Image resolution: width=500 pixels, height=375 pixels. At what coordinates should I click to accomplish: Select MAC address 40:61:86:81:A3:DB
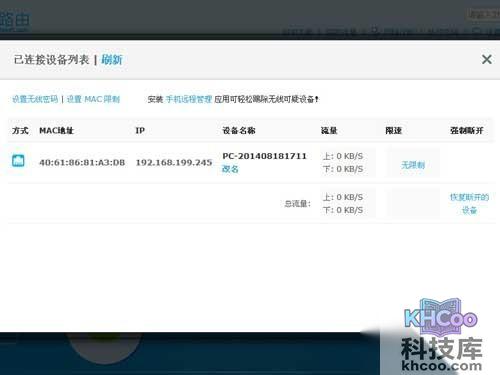[x=82, y=162]
